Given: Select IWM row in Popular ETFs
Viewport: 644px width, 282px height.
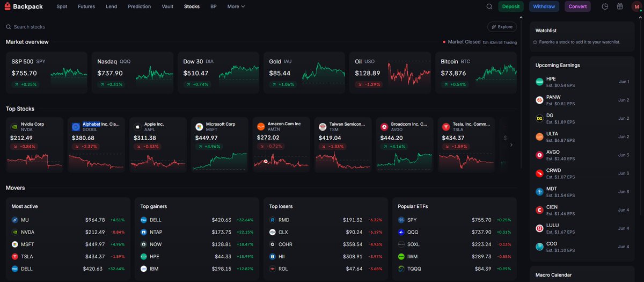Looking at the screenshot, I should [455, 256].
